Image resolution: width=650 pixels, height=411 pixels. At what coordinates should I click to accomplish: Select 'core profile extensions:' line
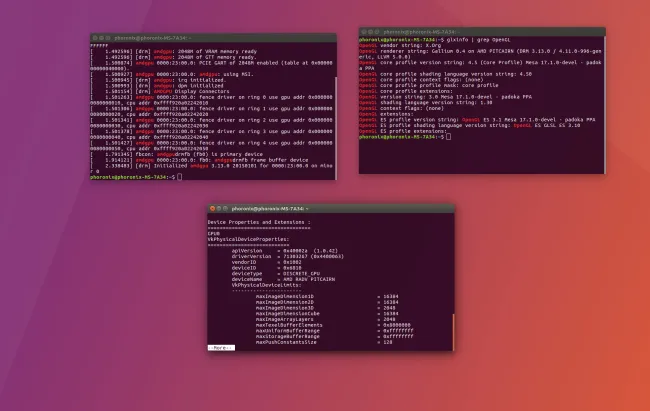tap(406, 91)
